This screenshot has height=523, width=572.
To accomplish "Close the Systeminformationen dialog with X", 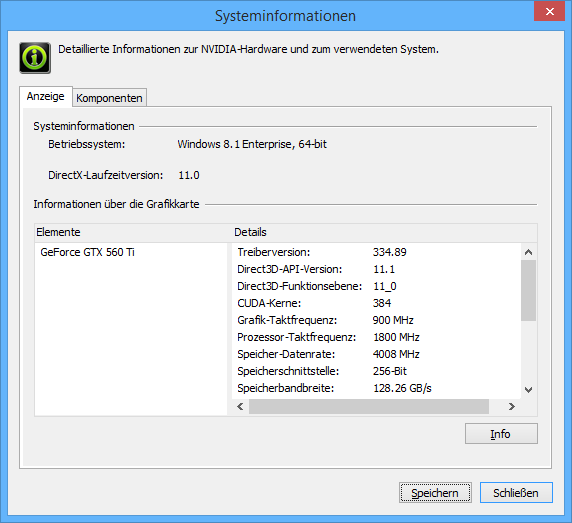I will [549, 11].
